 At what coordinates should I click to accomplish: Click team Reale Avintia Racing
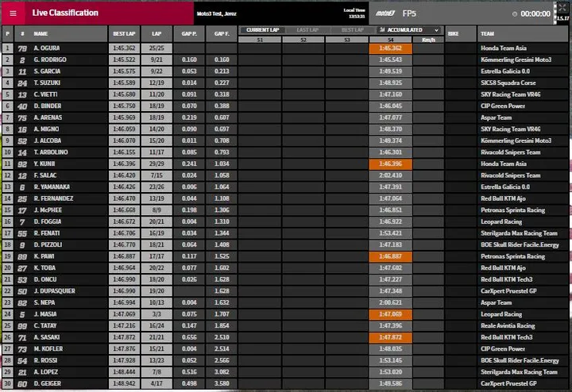(x=508, y=325)
